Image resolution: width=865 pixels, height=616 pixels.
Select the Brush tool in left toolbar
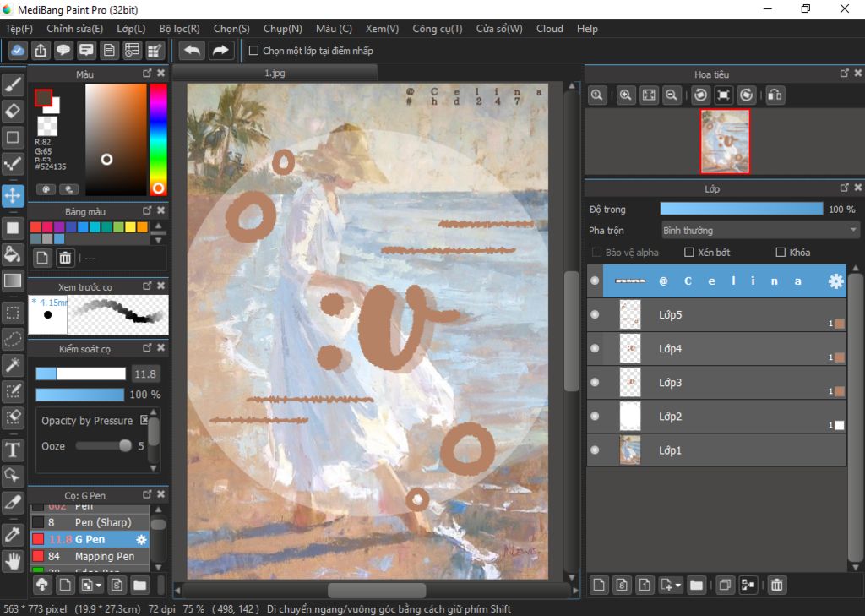pyautogui.click(x=13, y=84)
